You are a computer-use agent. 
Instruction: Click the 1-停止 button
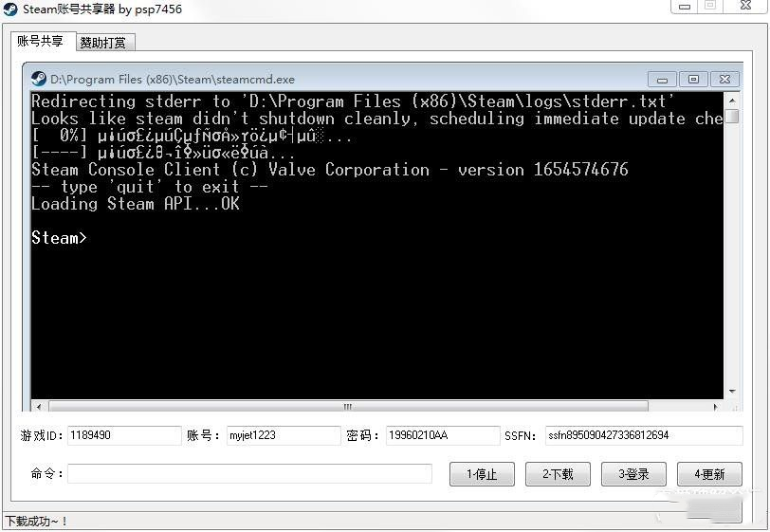pos(482,474)
